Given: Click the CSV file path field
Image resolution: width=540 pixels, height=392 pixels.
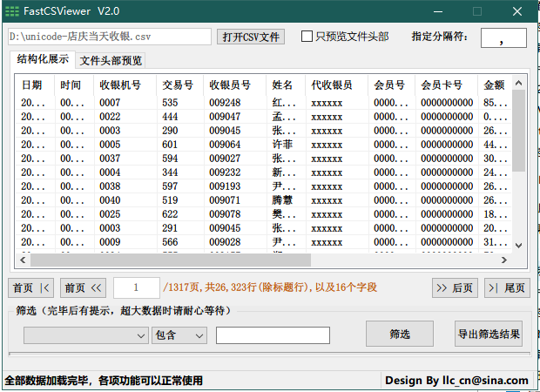Looking at the screenshot, I should pyautogui.click(x=110, y=37).
